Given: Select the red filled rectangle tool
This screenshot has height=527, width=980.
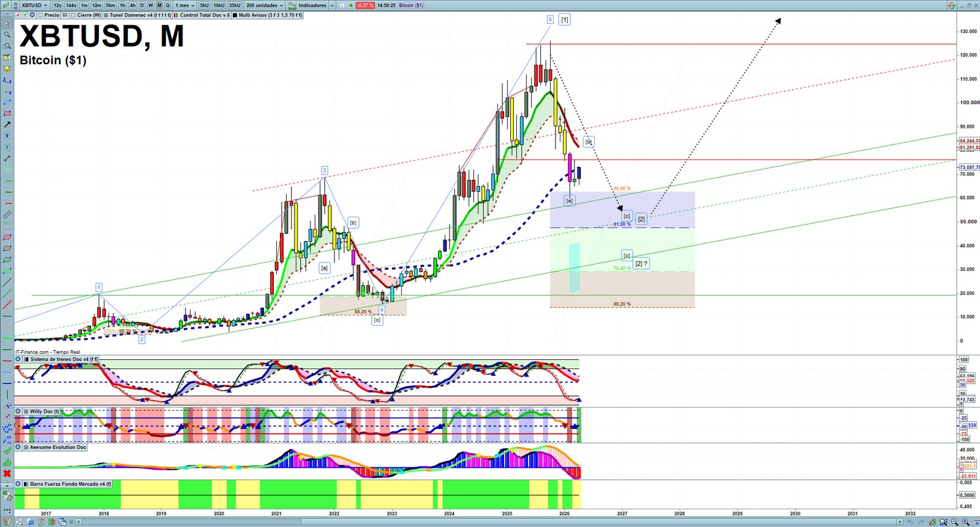Looking at the screenshot, I should coord(7,113).
